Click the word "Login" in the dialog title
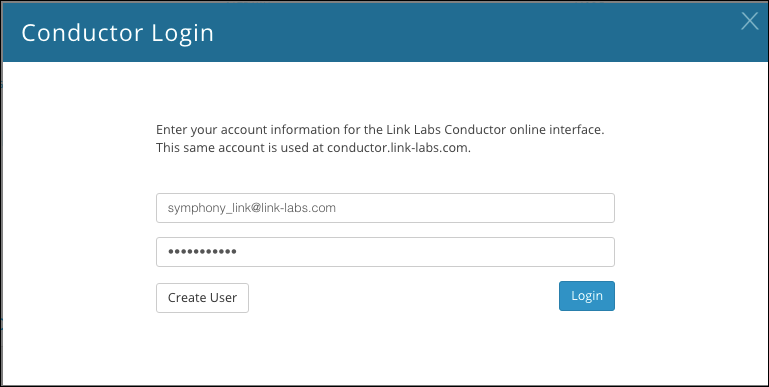 [182, 33]
